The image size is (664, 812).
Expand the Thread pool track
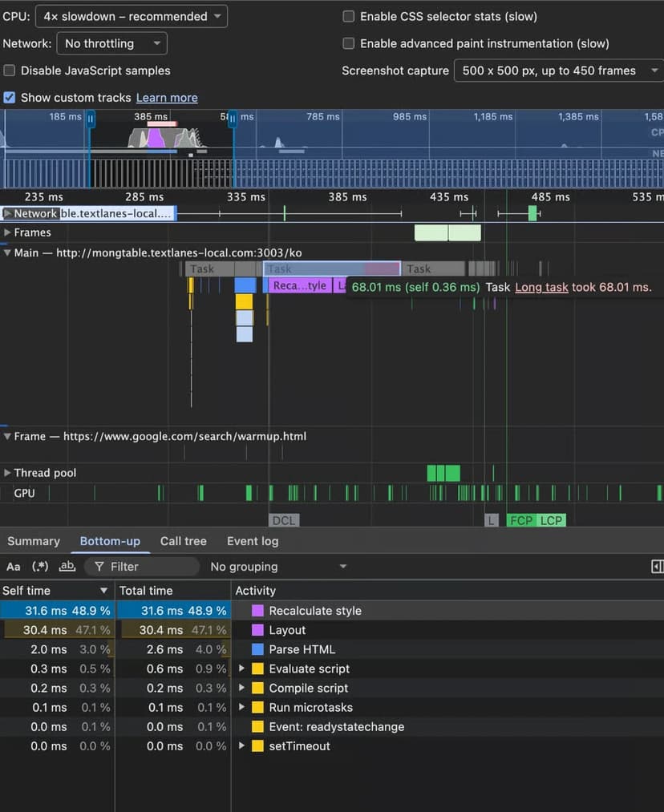pos(7,473)
